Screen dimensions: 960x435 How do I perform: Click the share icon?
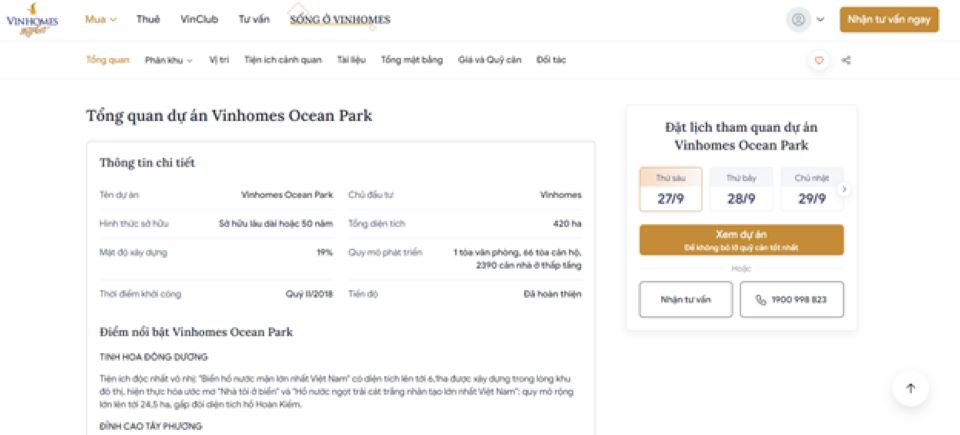(846, 60)
